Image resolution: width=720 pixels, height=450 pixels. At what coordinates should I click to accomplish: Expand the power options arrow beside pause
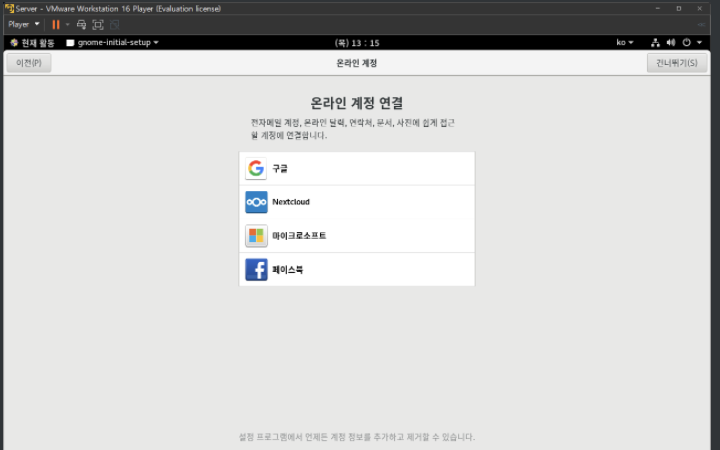tap(68, 24)
